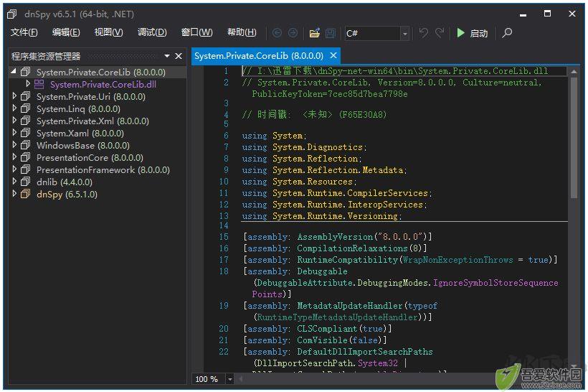Image resolution: width=588 pixels, height=392 pixels.
Task: Click the editor vertical scrollbar thumb
Action: pyautogui.click(x=574, y=137)
